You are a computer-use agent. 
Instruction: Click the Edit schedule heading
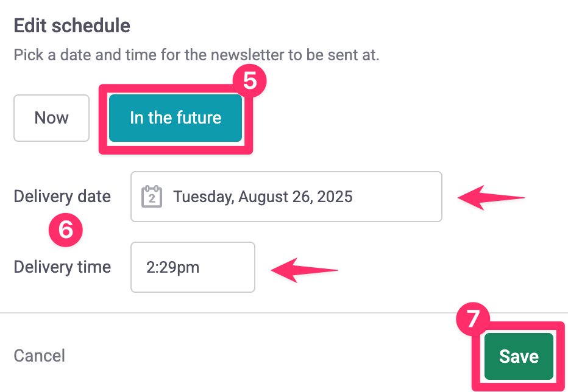click(x=72, y=26)
